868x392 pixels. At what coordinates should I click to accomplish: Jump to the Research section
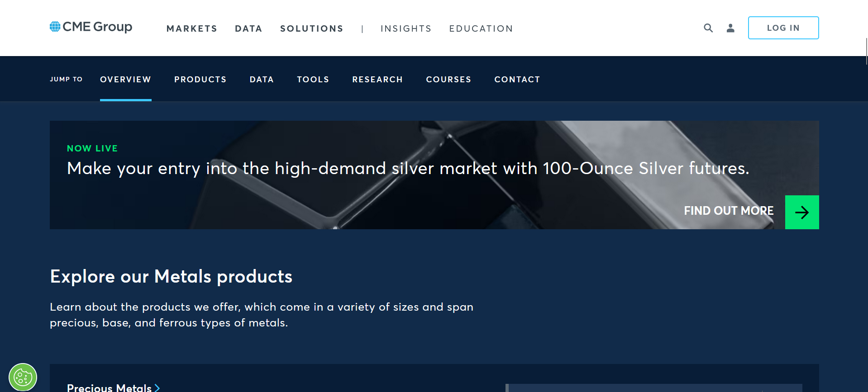[x=377, y=80]
